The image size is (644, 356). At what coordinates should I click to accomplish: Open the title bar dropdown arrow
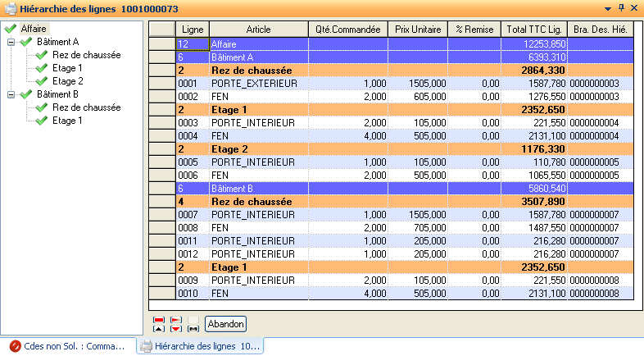pos(607,7)
